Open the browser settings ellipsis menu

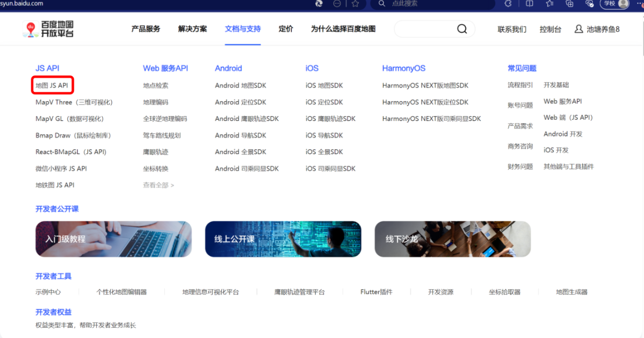click(x=640, y=4)
